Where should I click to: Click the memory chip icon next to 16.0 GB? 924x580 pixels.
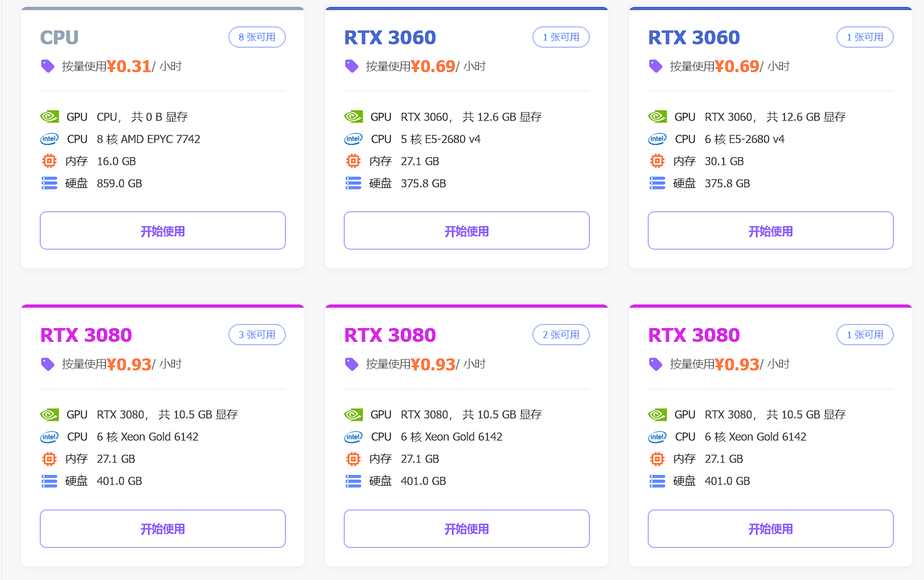tap(49, 161)
